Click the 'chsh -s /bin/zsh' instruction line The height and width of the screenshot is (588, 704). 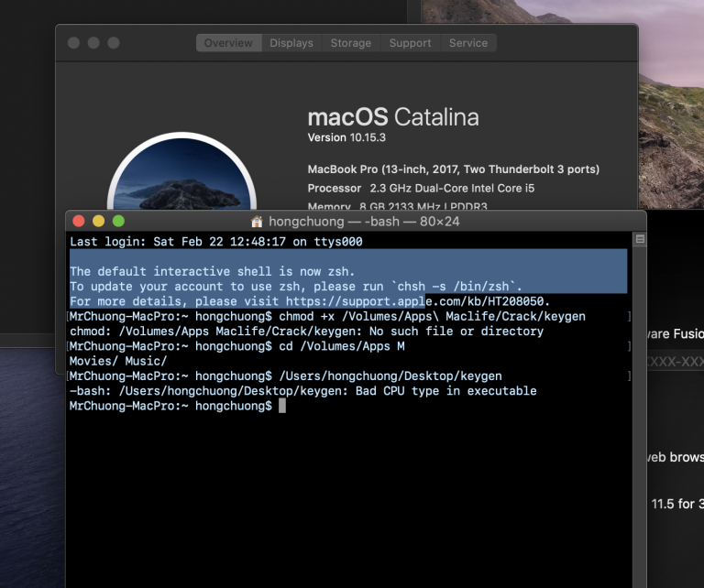click(x=296, y=287)
